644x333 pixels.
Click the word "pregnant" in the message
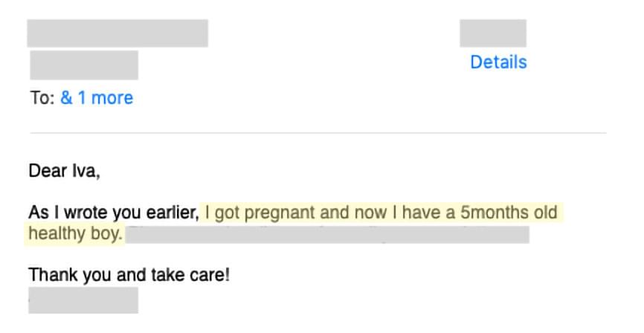(x=280, y=213)
